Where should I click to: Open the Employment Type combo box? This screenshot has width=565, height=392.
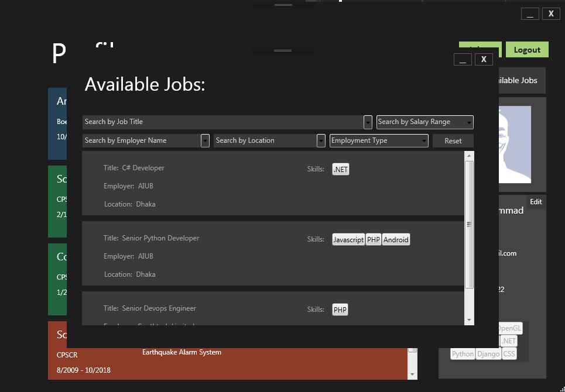(379, 141)
